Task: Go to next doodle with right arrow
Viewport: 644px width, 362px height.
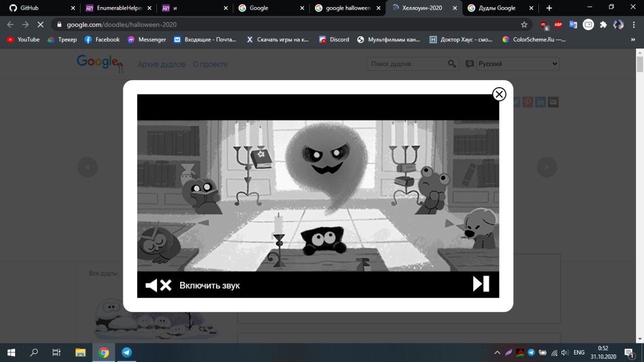Action: pos(547,167)
